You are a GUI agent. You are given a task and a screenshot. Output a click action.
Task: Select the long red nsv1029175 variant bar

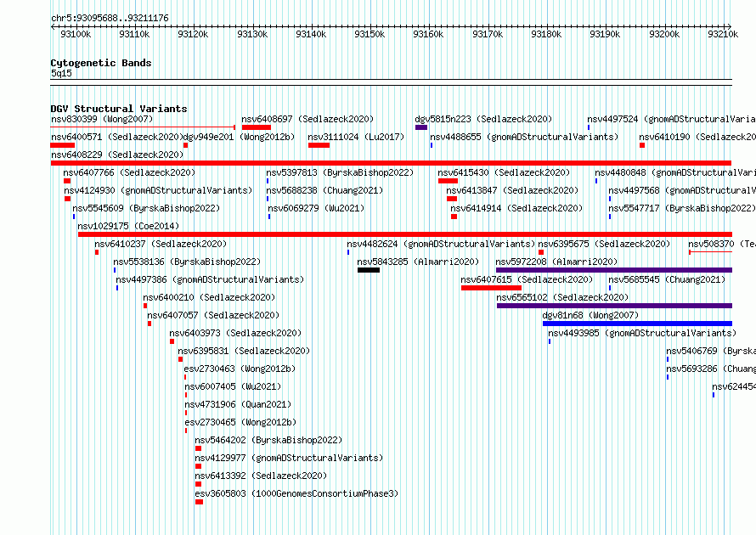(x=405, y=234)
